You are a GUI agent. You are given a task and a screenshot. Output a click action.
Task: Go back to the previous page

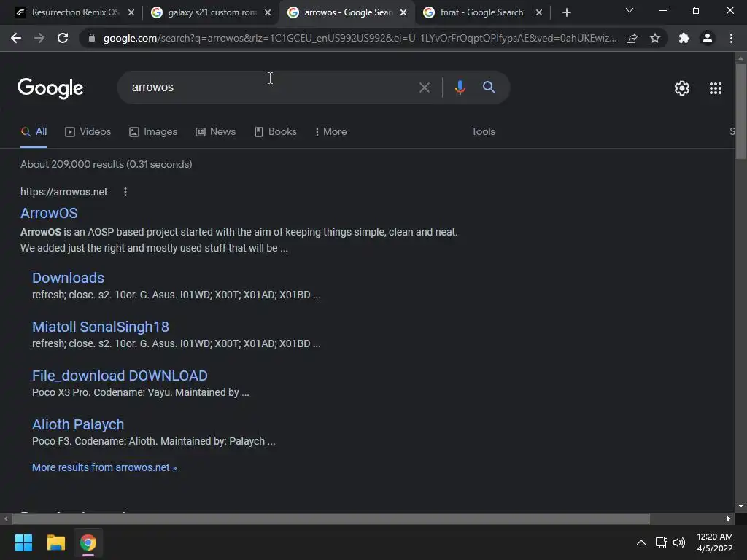click(16, 38)
